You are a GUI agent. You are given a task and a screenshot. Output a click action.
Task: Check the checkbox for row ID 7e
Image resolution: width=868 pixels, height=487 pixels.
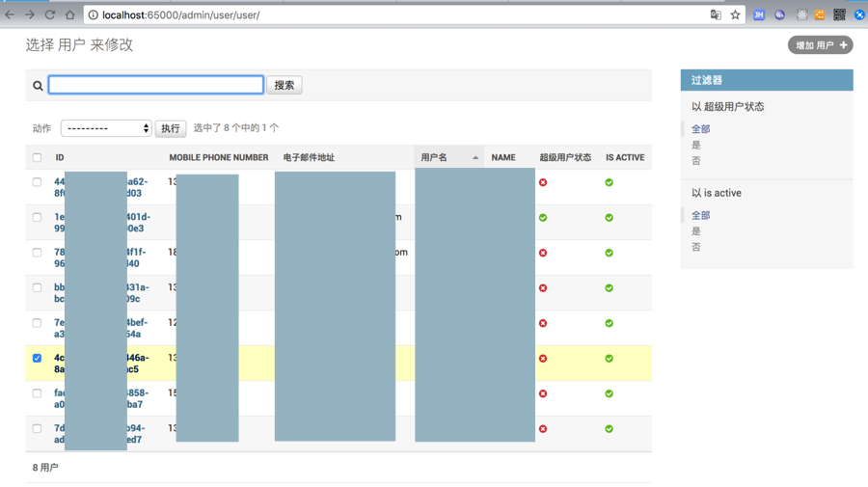37,323
